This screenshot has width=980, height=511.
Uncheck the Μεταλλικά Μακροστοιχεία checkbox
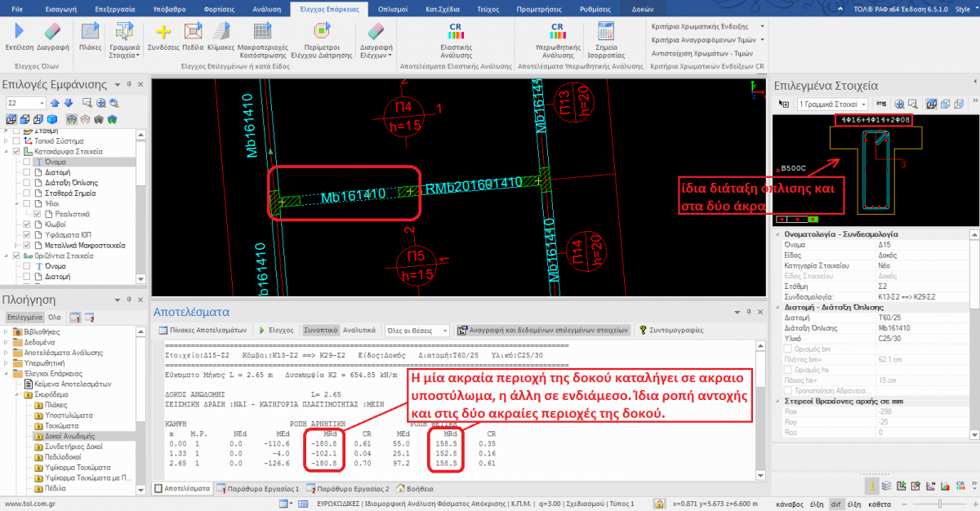coord(28,245)
